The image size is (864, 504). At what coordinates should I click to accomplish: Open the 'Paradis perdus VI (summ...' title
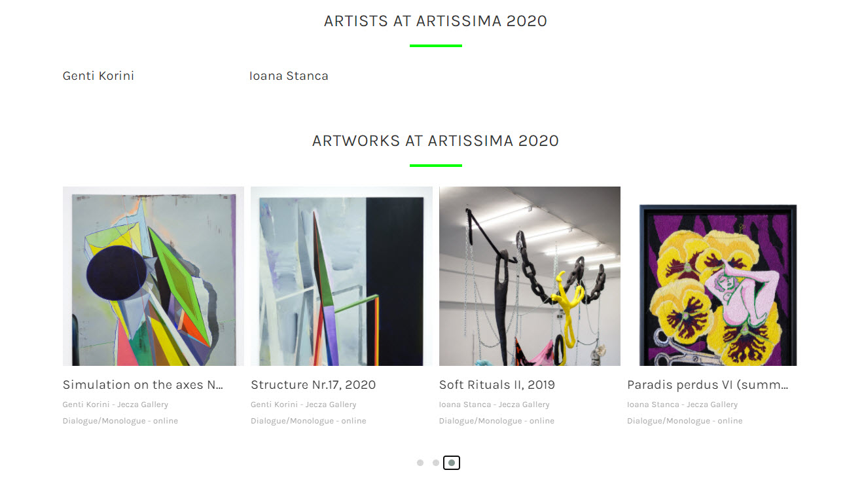[708, 385]
